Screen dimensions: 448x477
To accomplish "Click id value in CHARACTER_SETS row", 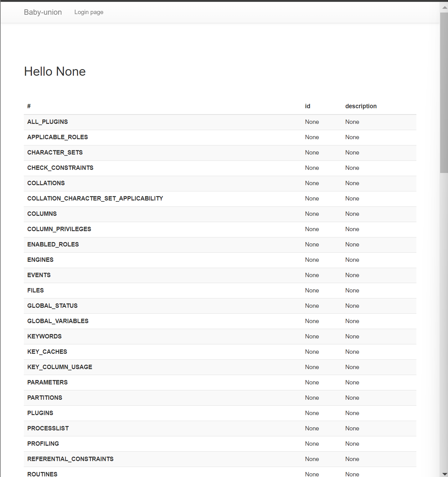I will [312, 153].
